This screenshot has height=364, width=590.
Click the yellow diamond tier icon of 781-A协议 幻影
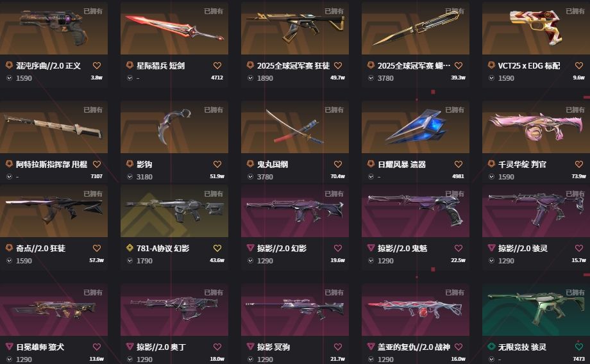(130, 248)
